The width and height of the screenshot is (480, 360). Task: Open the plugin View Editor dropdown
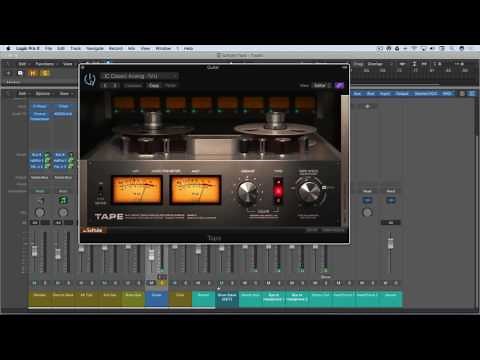click(321, 86)
